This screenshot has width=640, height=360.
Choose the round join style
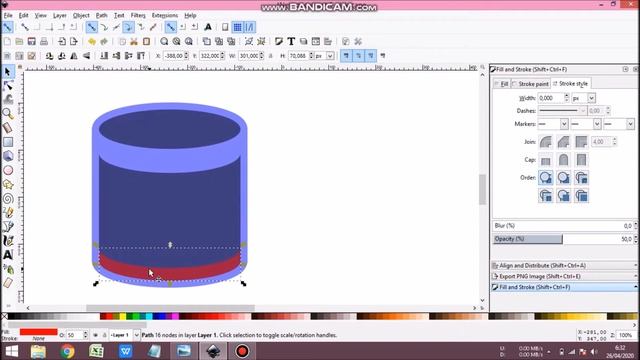tap(545, 142)
